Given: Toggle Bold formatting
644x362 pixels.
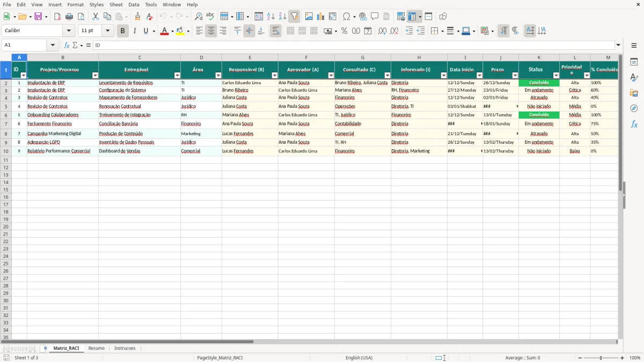Looking at the screenshot, I should [123, 31].
